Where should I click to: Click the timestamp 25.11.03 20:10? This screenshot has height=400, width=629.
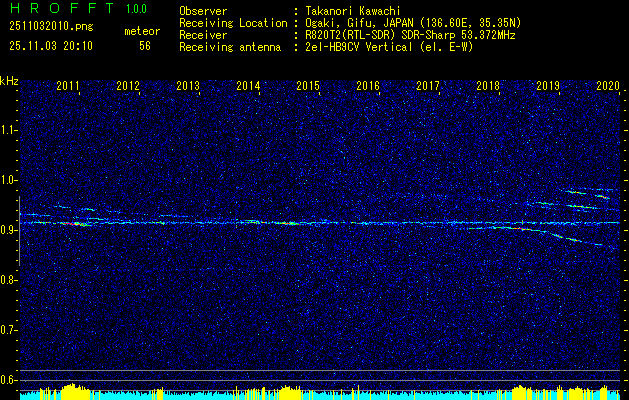pos(51,46)
